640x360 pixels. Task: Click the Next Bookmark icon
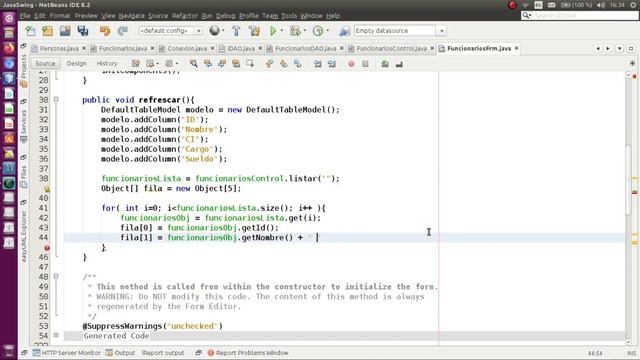click(x=284, y=64)
